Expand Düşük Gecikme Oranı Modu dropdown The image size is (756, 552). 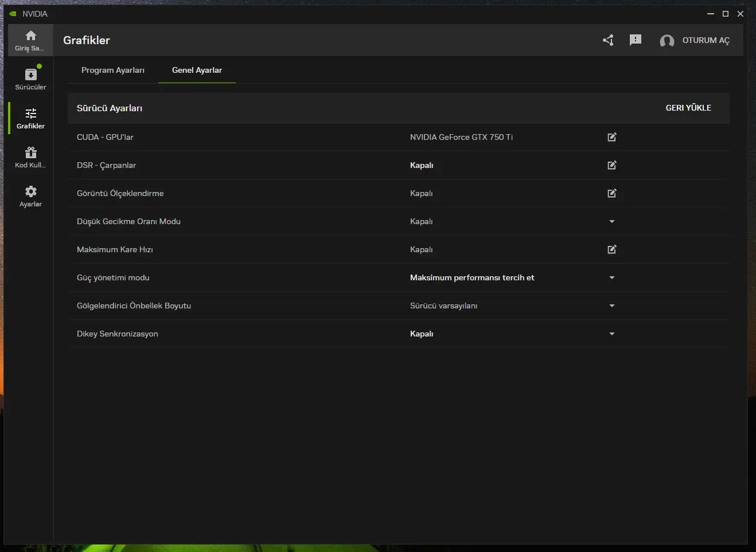coord(612,221)
